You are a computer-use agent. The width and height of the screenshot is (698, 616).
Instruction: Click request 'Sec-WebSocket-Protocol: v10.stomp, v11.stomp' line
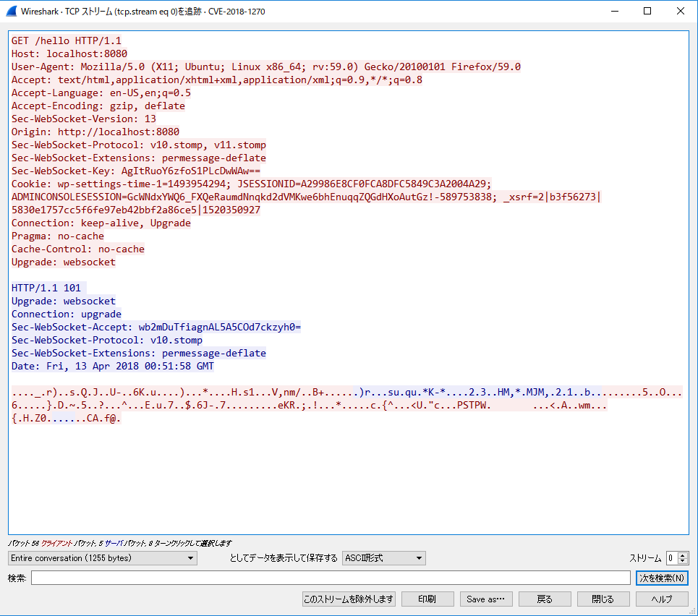point(139,145)
